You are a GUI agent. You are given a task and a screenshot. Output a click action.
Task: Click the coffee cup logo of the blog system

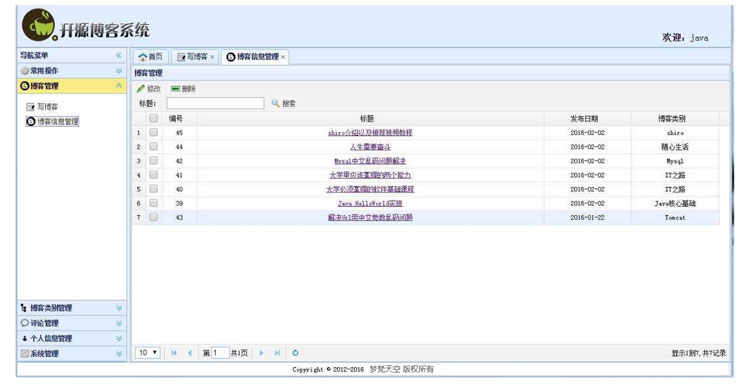click(x=39, y=24)
